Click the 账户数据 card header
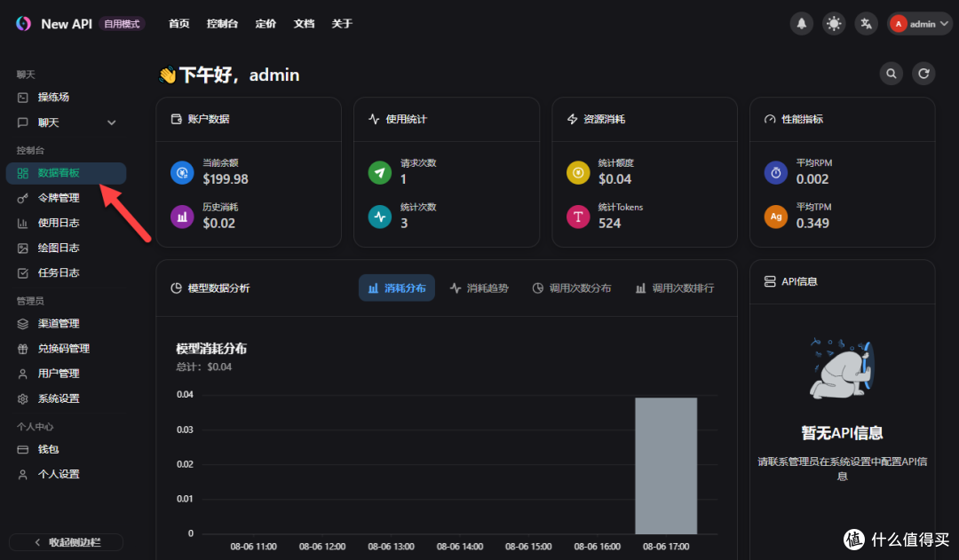This screenshot has height=560, width=959. coord(249,119)
